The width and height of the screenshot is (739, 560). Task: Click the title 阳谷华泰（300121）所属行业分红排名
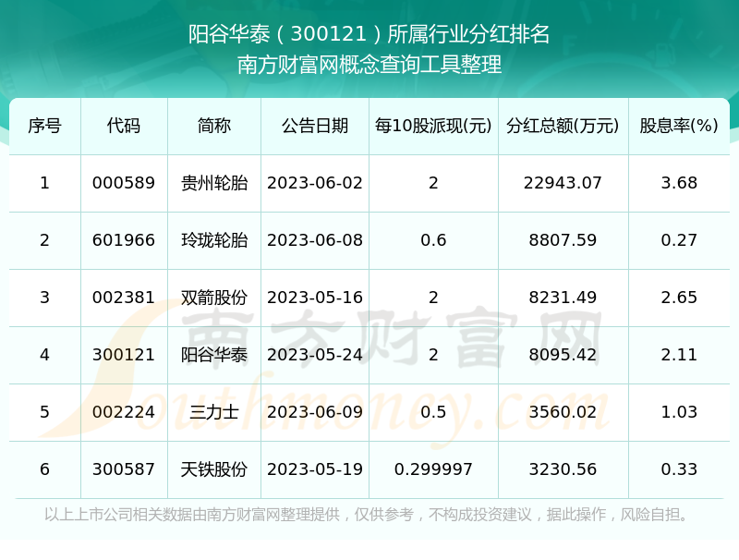(x=369, y=34)
